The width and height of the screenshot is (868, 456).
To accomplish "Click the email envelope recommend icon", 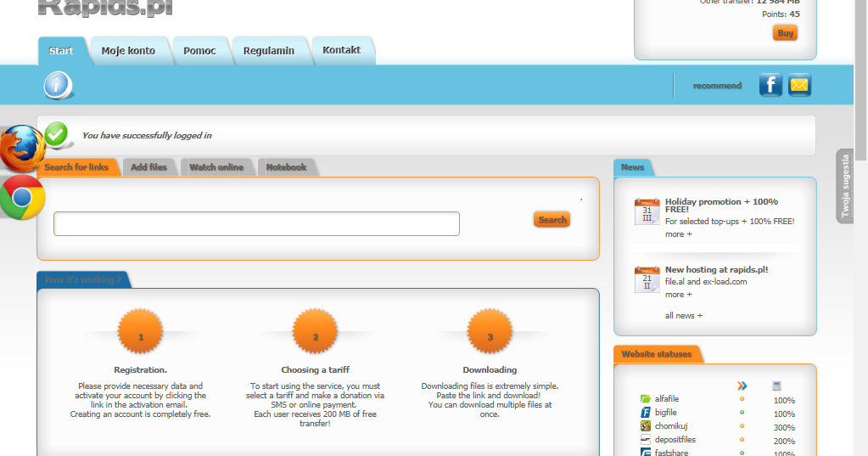I will pos(799,85).
